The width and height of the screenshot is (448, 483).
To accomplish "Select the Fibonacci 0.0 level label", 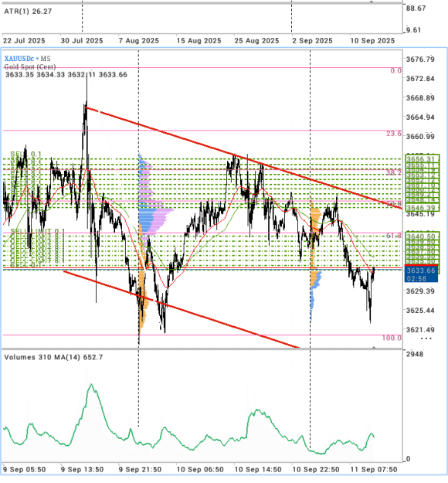I will click(x=396, y=70).
